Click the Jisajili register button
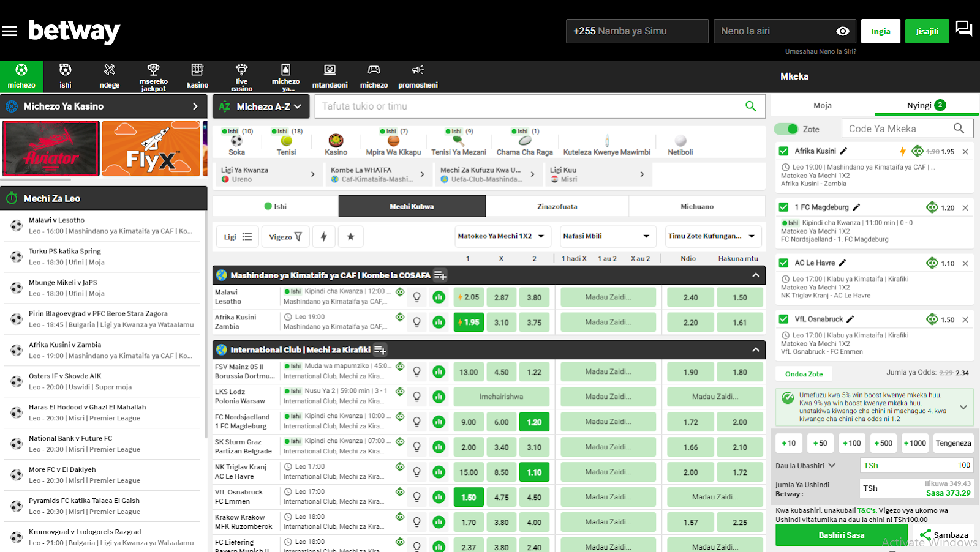The image size is (980, 552). pyautogui.click(x=927, y=31)
